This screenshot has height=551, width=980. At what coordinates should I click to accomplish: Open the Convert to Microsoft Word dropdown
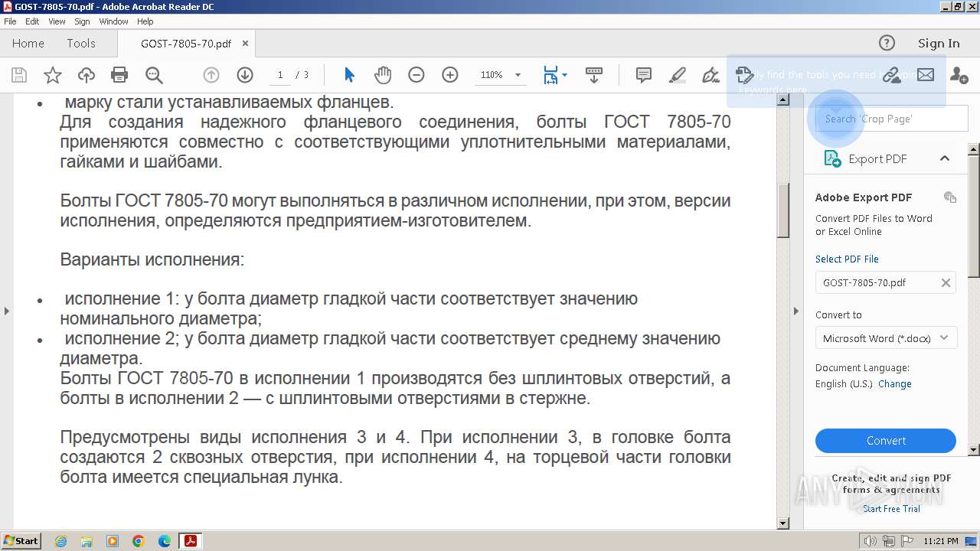click(886, 338)
